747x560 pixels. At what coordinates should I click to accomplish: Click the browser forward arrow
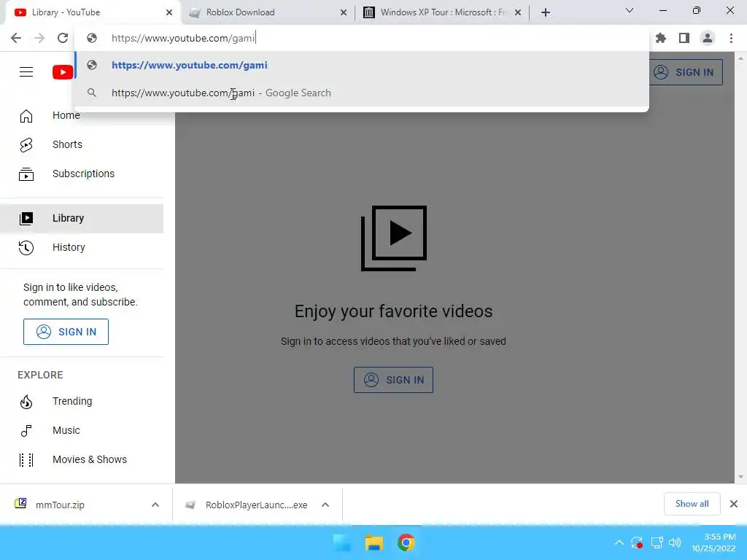[x=39, y=38]
